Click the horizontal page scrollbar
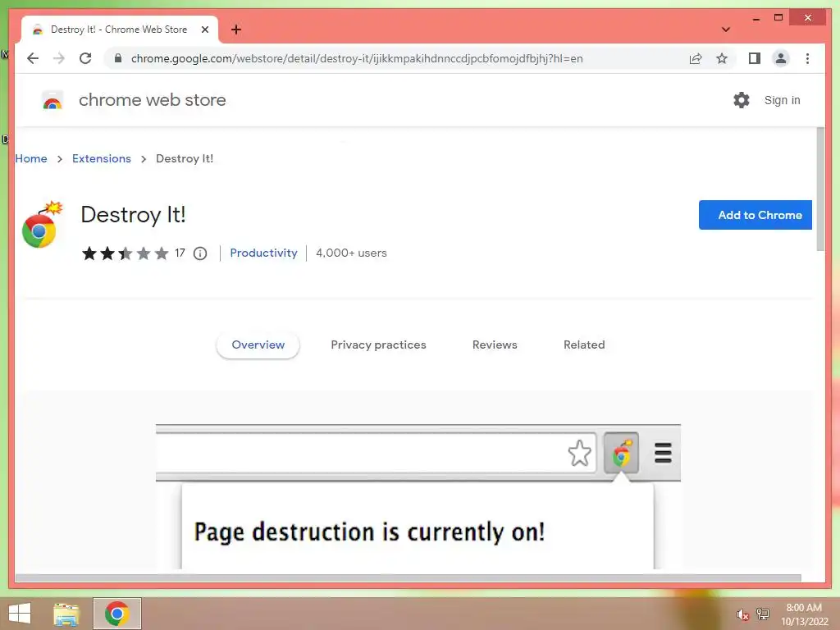The image size is (840, 630). pyautogui.click(x=409, y=578)
